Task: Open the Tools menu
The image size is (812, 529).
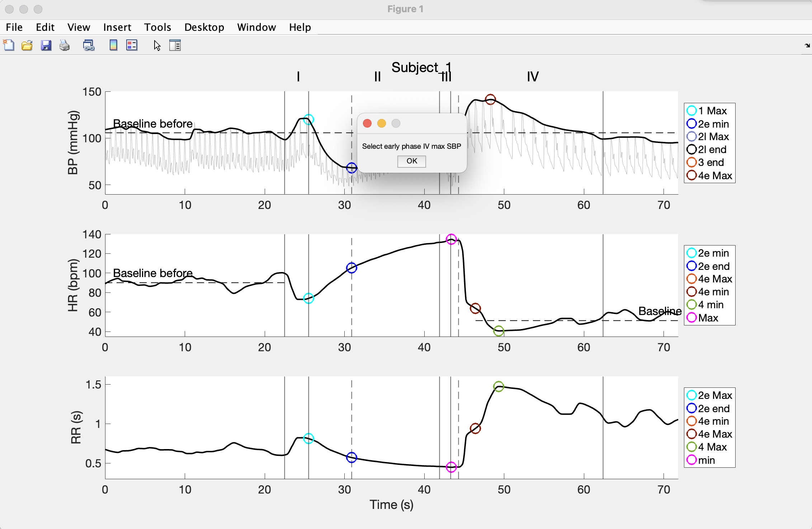Action: tap(157, 27)
